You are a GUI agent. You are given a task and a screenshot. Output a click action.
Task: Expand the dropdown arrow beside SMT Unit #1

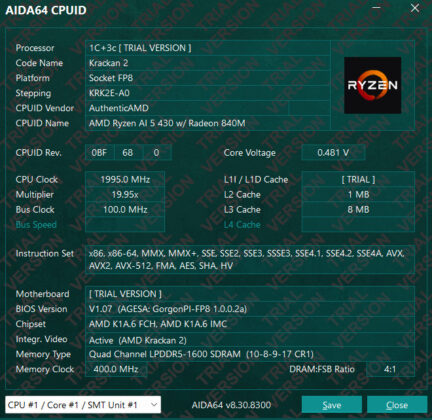click(x=154, y=405)
